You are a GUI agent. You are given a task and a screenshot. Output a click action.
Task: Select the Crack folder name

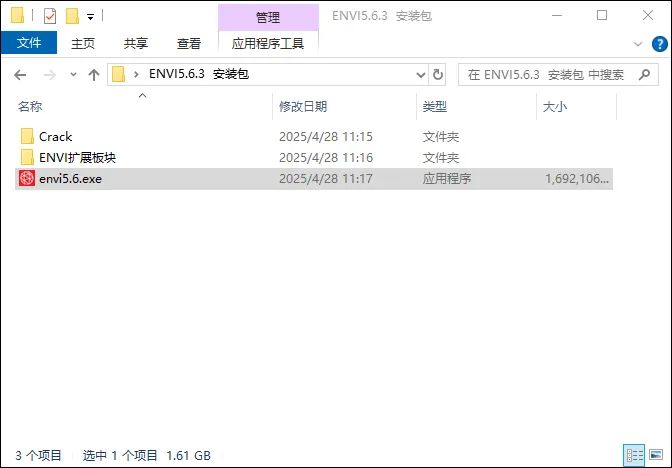pyautogui.click(x=56, y=137)
